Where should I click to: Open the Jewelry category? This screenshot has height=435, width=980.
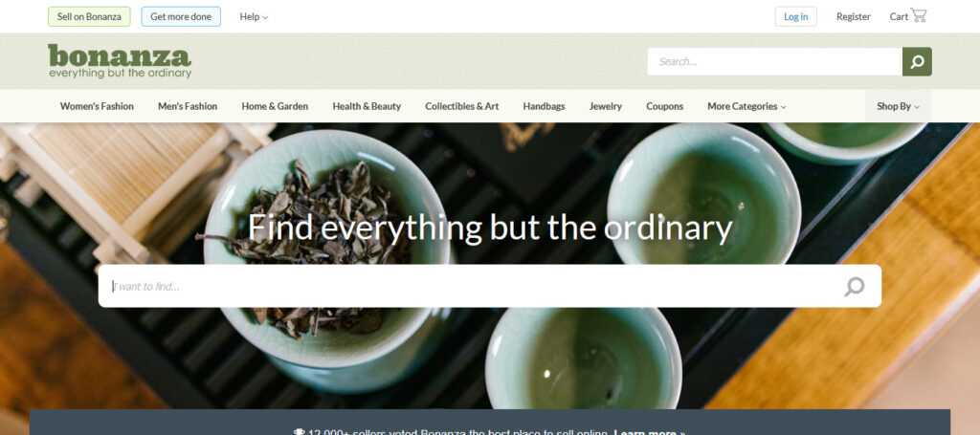[606, 106]
